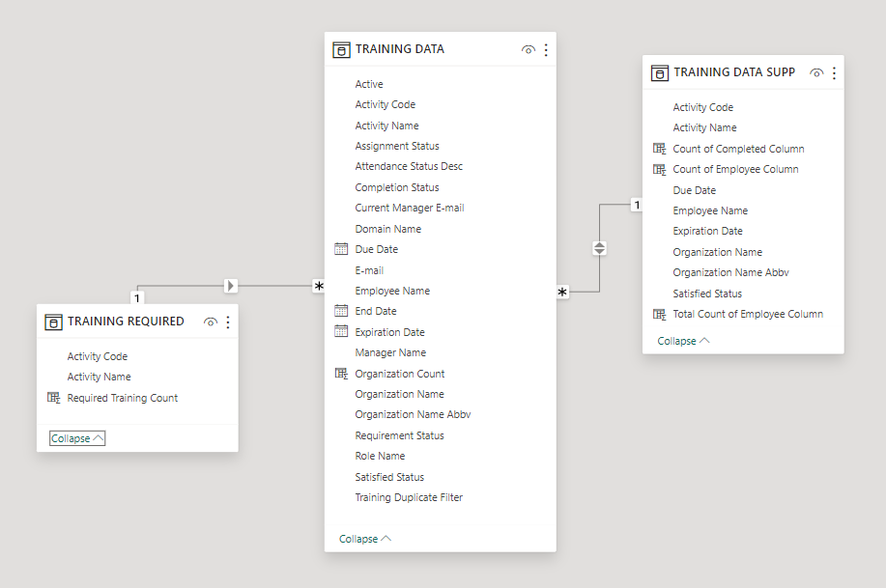Click the calendar icon beside End Date
This screenshot has width=886, height=588.
pos(341,311)
